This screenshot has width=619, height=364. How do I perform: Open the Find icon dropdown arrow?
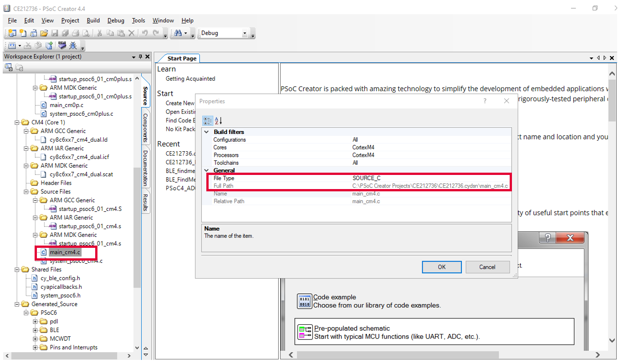click(186, 33)
